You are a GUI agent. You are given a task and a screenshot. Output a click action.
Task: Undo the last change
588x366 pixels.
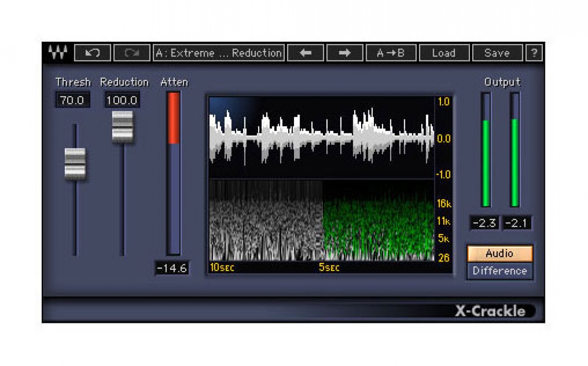click(x=93, y=52)
